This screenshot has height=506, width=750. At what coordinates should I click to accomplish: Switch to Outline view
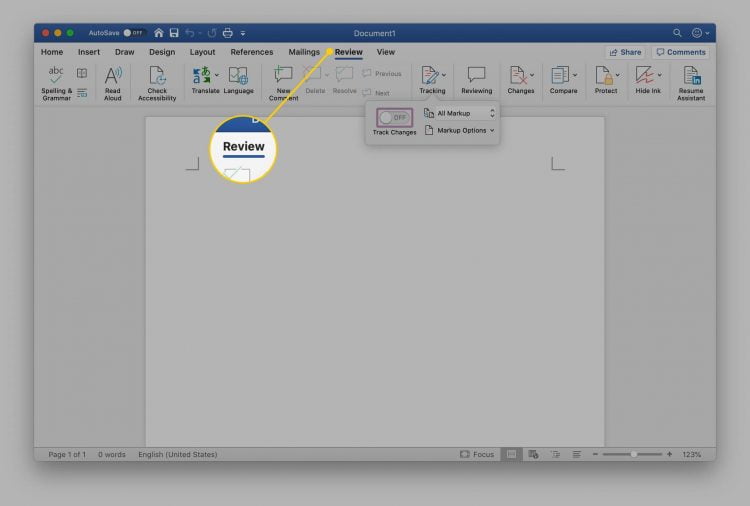(555, 454)
